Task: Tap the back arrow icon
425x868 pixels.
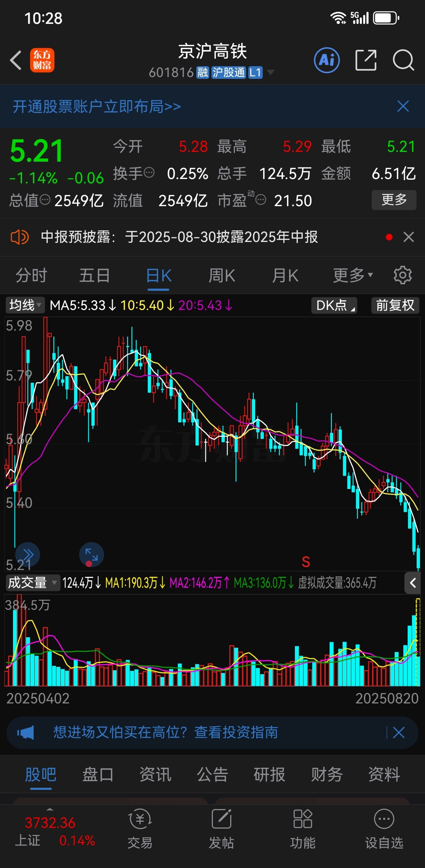Action: click(16, 60)
